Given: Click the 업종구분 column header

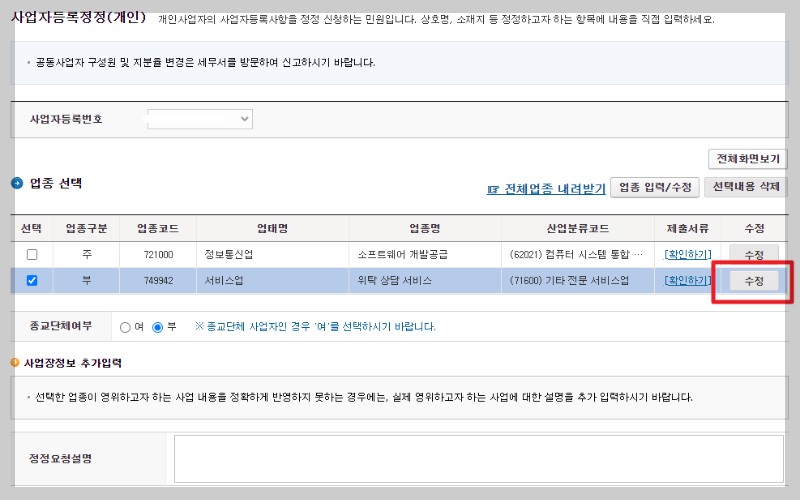Looking at the screenshot, I should click(86, 228).
